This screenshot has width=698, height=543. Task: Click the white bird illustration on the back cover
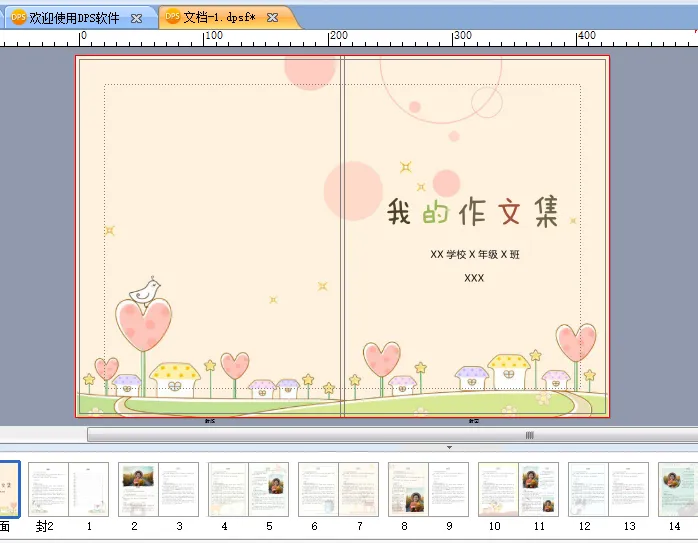pos(145,291)
